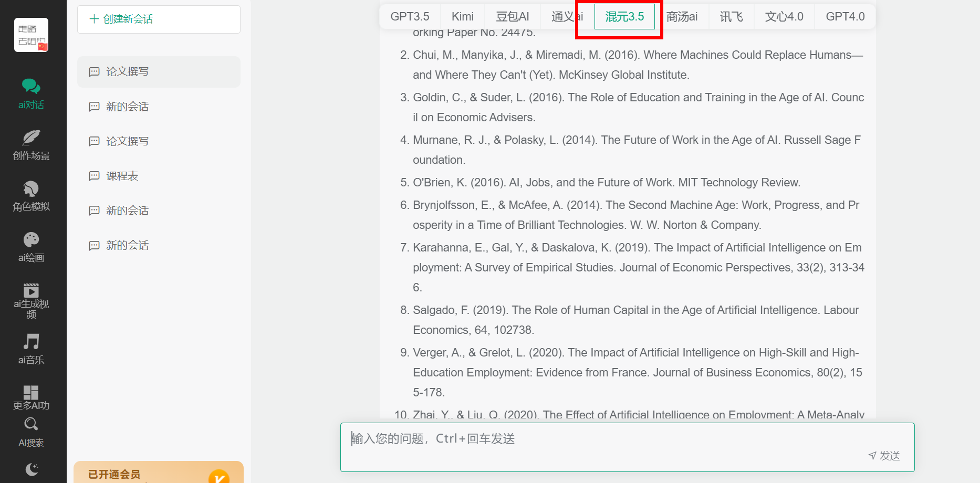Switch to the GPT4.0 model tab
This screenshot has height=483, width=980.
coord(845,17)
